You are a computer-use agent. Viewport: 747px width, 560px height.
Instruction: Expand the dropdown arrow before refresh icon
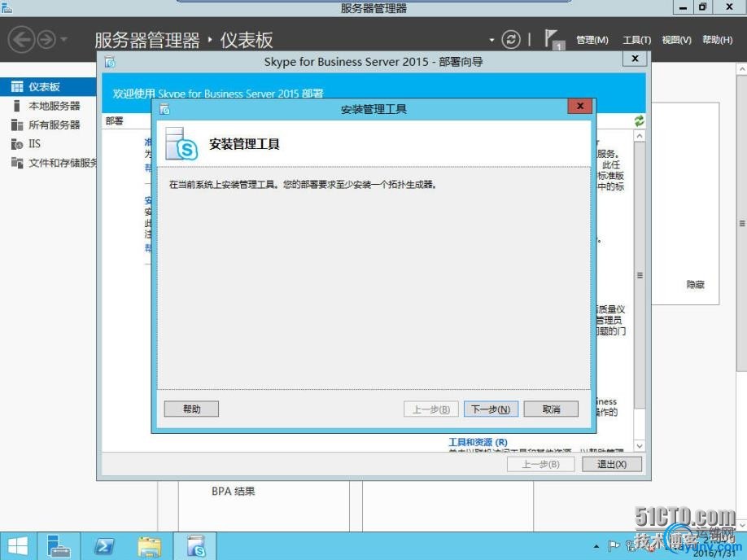[491, 40]
